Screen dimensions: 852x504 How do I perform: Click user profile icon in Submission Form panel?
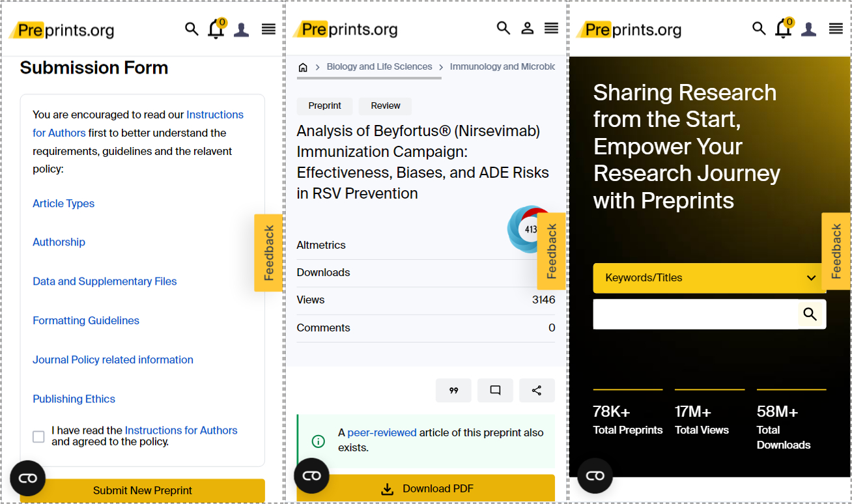coord(242,29)
